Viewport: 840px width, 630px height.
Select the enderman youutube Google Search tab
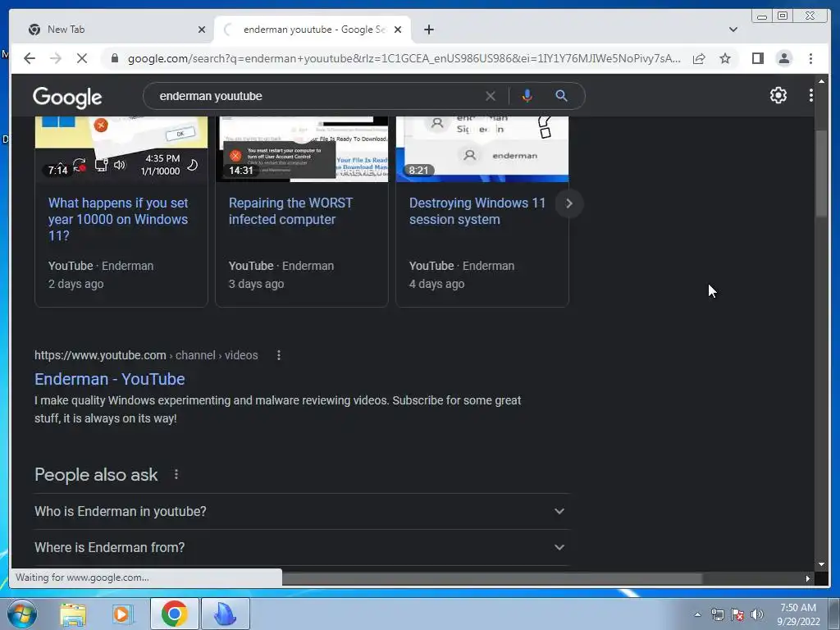click(313, 30)
